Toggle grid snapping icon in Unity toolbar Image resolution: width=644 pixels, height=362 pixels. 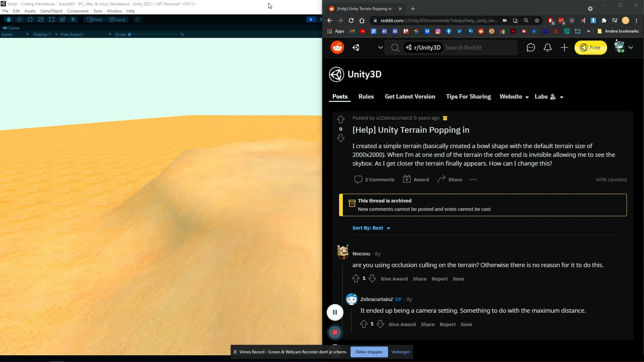(137, 20)
